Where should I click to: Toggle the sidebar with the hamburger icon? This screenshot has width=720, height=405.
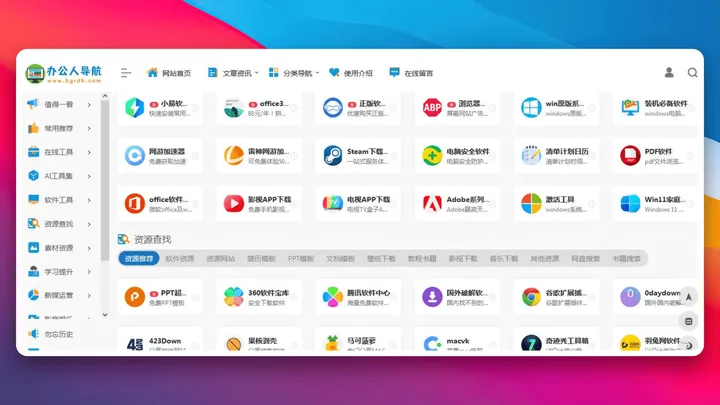[x=126, y=73]
